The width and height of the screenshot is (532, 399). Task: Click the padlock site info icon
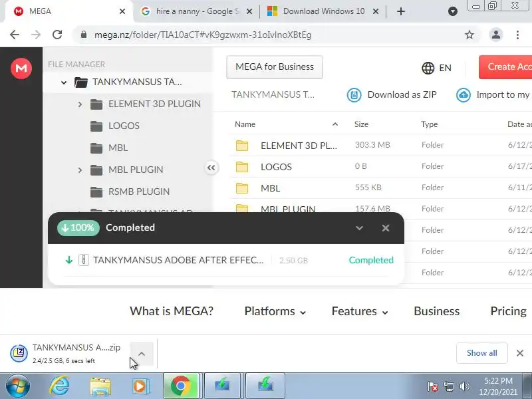pos(84,35)
